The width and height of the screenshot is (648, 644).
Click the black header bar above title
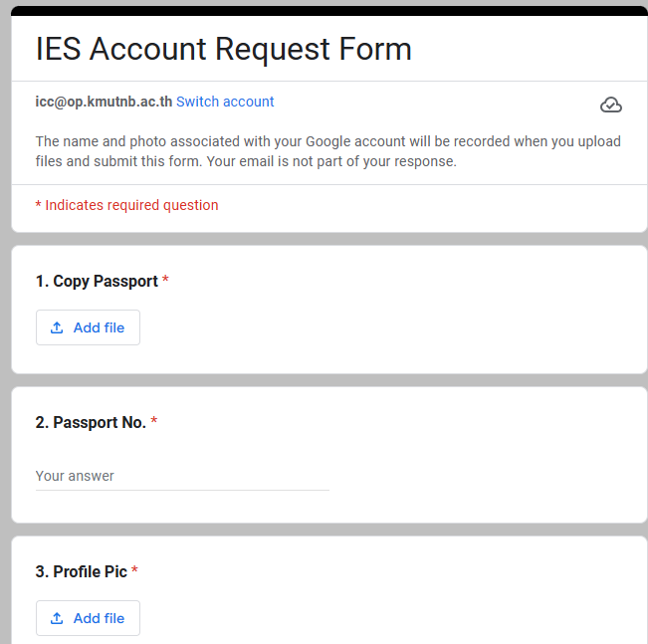point(329,11)
